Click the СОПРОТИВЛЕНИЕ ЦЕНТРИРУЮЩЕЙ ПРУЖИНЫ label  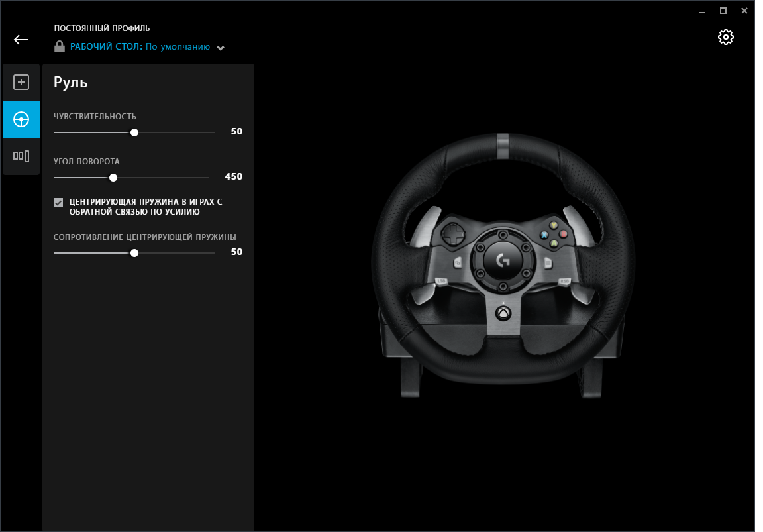pyautogui.click(x=144, y=237)
